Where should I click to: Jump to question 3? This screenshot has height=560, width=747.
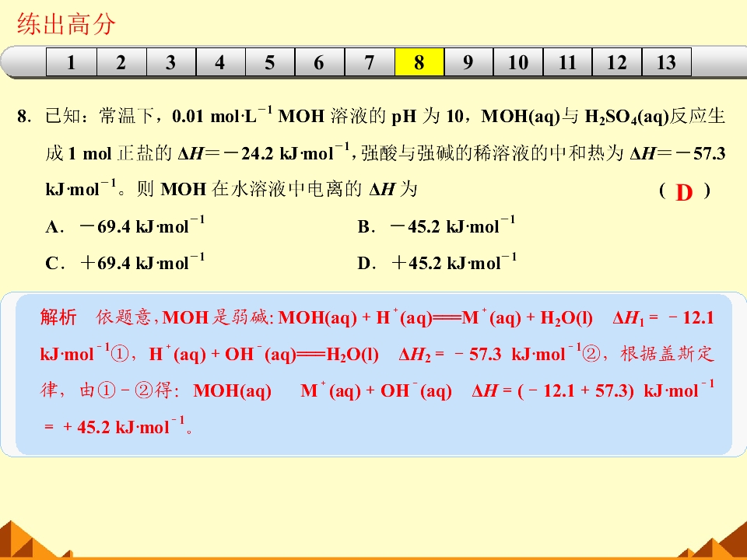coord(171,62)
